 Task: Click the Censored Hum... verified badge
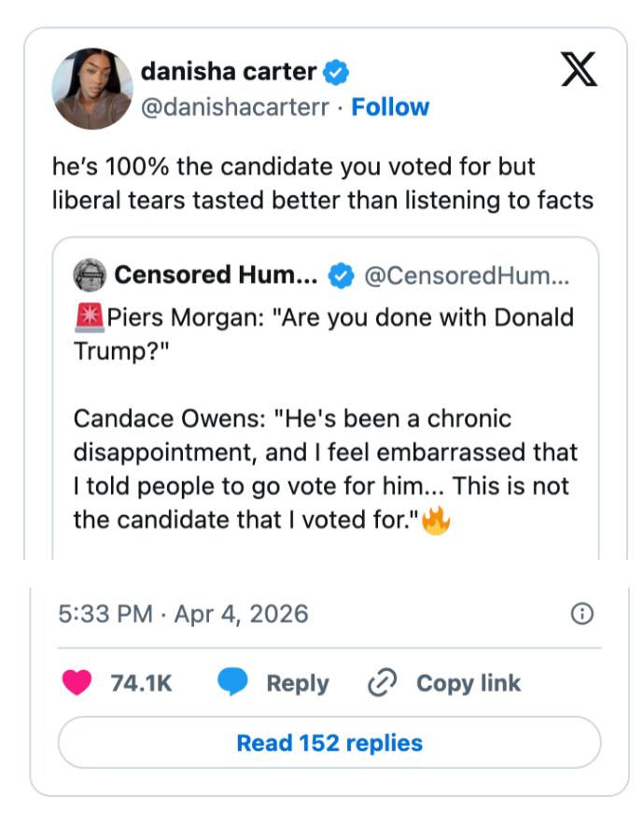[x=343, y=275]
